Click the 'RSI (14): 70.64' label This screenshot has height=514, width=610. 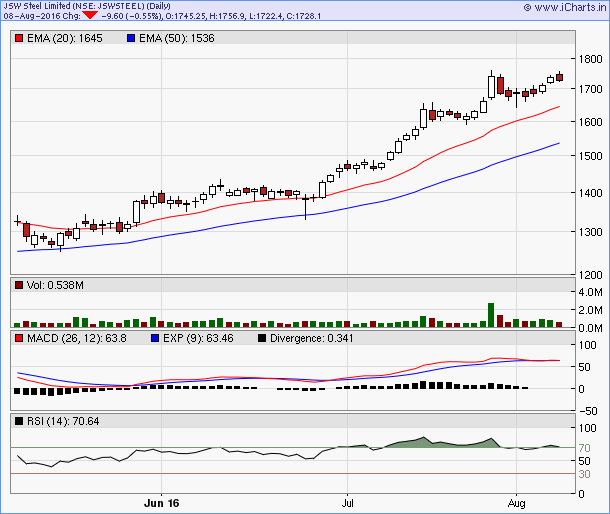pos(63,421)
